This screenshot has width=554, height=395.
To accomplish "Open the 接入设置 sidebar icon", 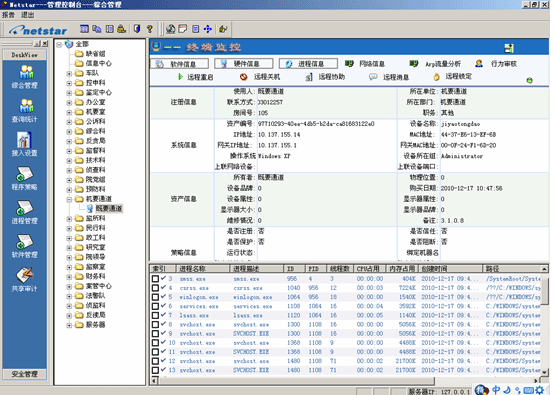I will click(x=25, y=140).
